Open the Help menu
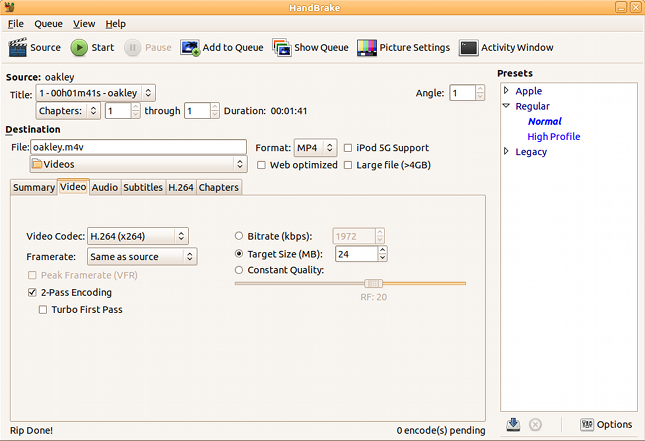The width and height of the screenshot is (645, 441). 116,24
